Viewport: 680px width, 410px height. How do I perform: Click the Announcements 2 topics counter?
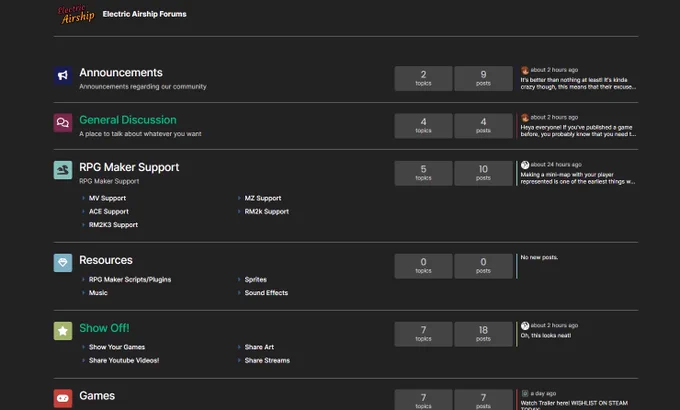point(423,79)
